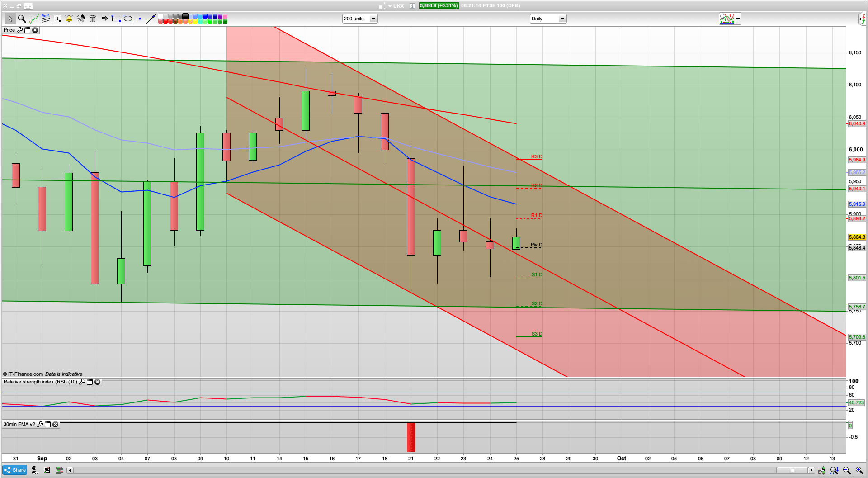Close the Price panel
The image size is (868, 478).
(x=35, y=30)
